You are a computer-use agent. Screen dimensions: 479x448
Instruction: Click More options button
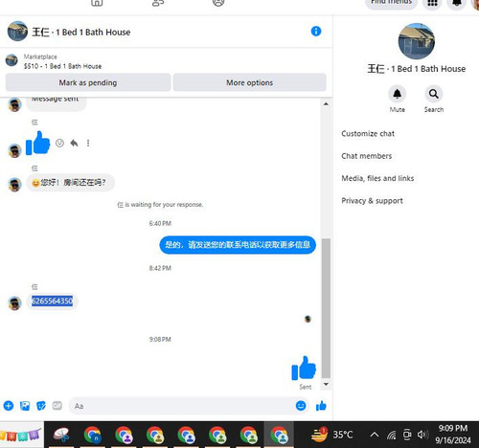(249, 82)
